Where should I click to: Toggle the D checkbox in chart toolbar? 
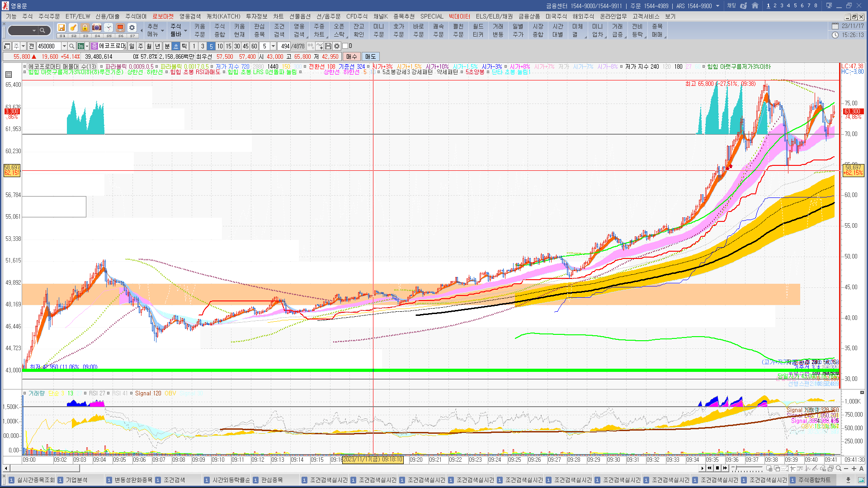click(x=345, y=46)
